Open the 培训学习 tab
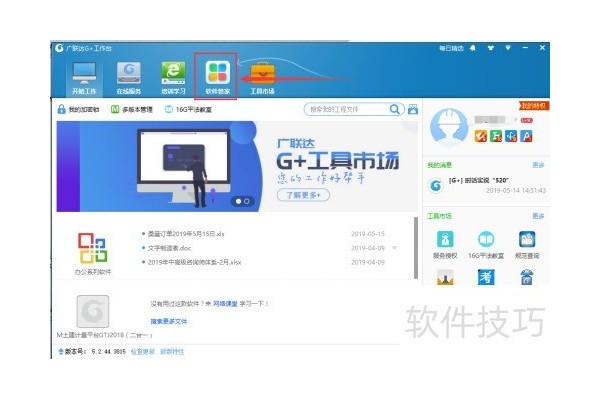This screenshot has width=600, height=400. click(x=173, y=78)
